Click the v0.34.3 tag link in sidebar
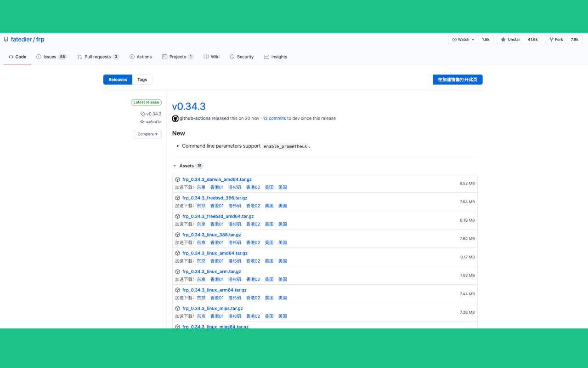Screen dimensions: 588x368 (154, 114)
